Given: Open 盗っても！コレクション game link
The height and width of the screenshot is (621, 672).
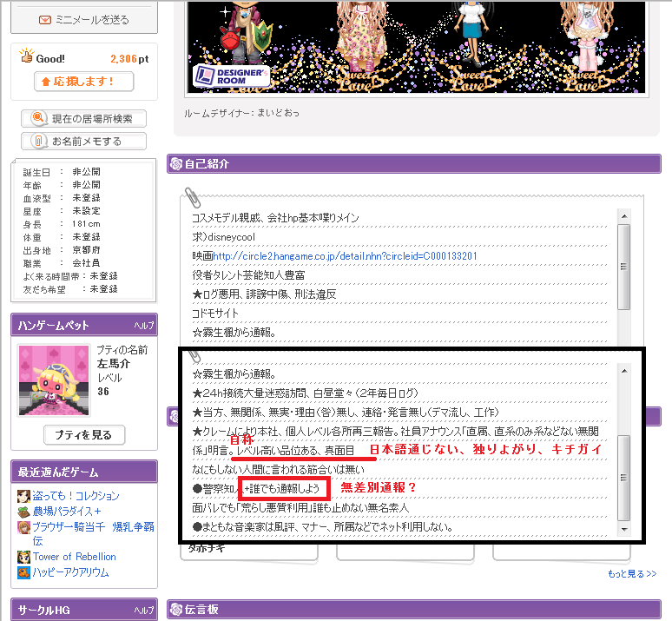Looking at the screenshot, I should pyautogui.click(x=76, y=496).
